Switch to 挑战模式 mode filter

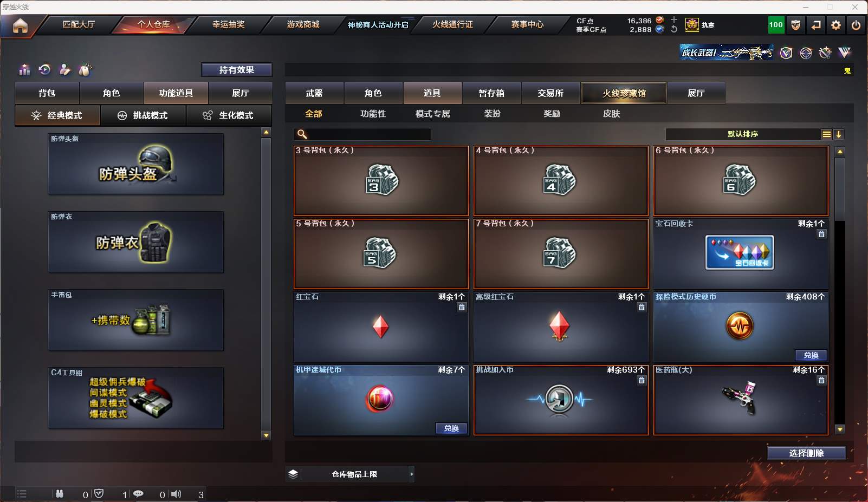click(x=143, y=115)
